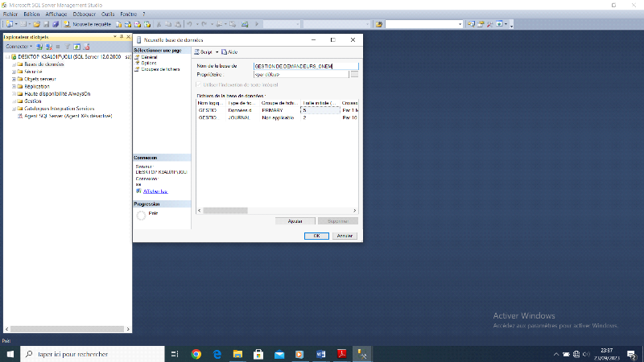Open the find combo box dropdown in the toolbar

point(460,24)
